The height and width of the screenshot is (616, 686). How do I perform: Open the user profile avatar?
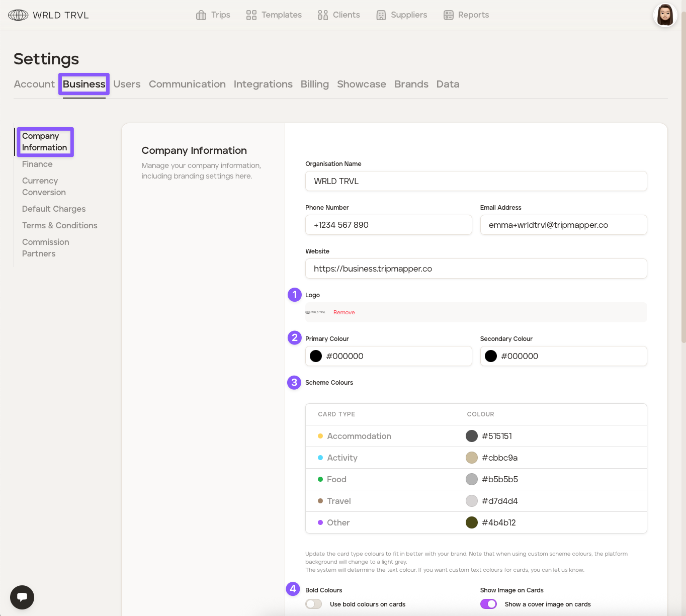(x=665, y=15)
